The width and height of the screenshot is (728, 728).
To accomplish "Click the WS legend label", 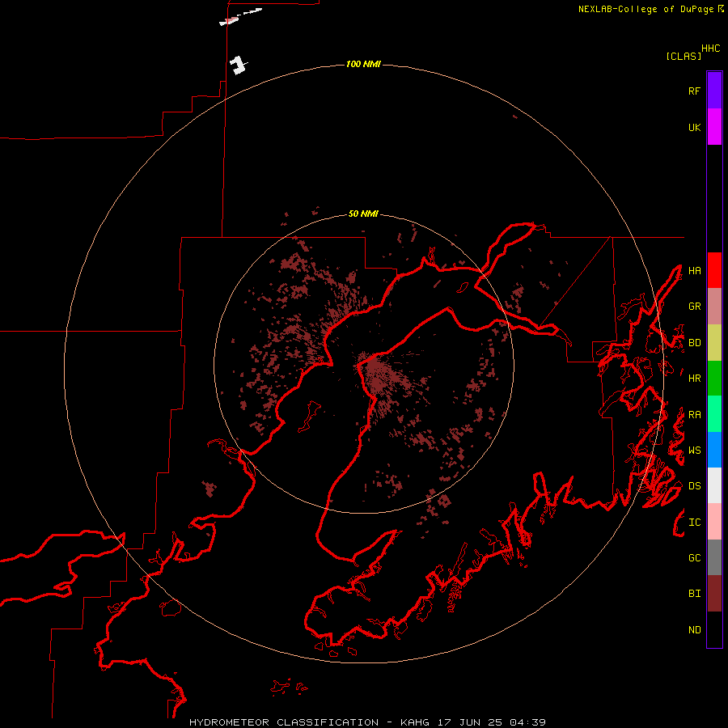I will pos(694,451).
